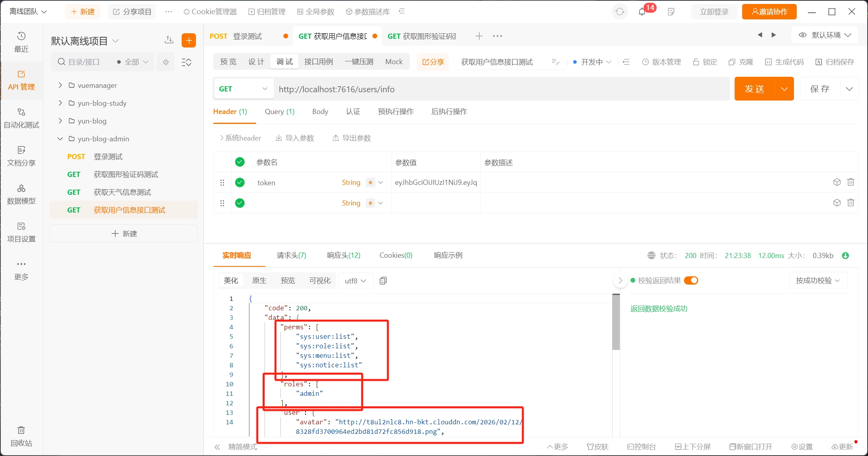Click the notification bell icon

642,12
